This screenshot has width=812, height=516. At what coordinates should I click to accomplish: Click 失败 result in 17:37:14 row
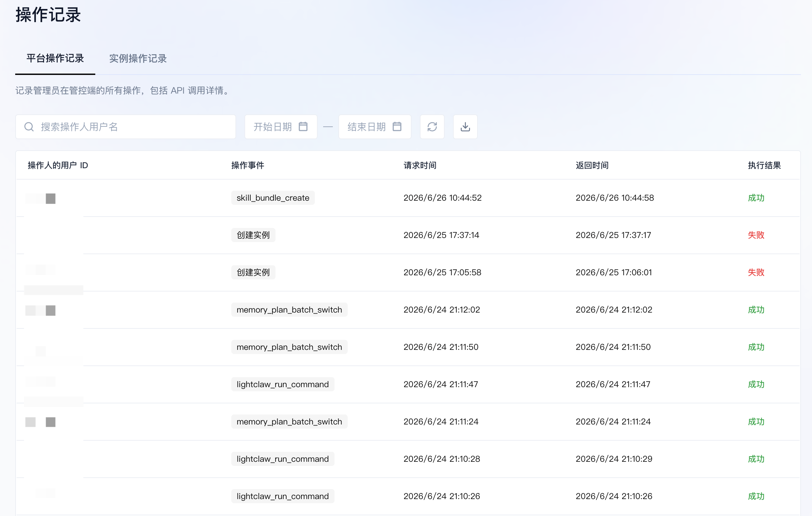(x=756, y=235)
